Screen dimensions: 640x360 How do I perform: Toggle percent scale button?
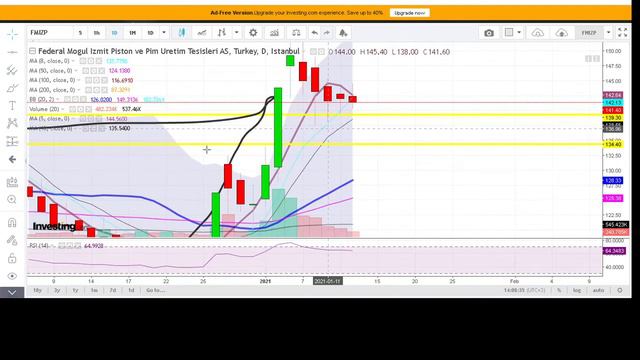(x=559, y=290)
